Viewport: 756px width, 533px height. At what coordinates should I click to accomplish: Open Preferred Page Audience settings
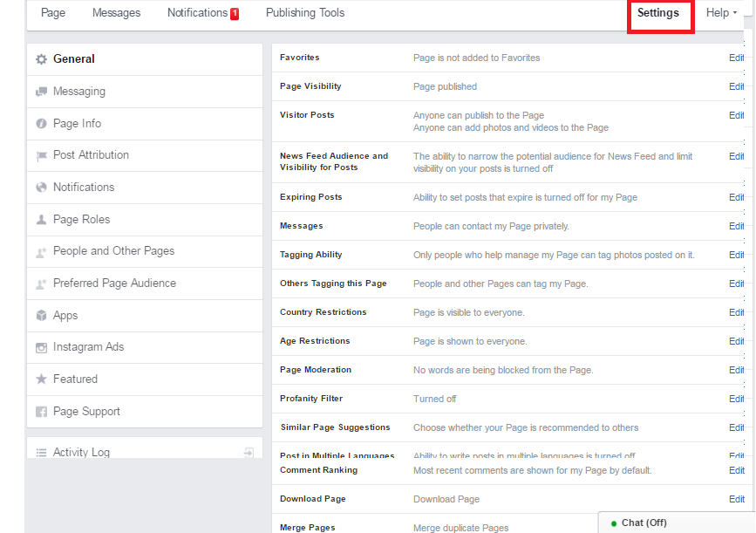pyautogui.click(x=145, y=284)
